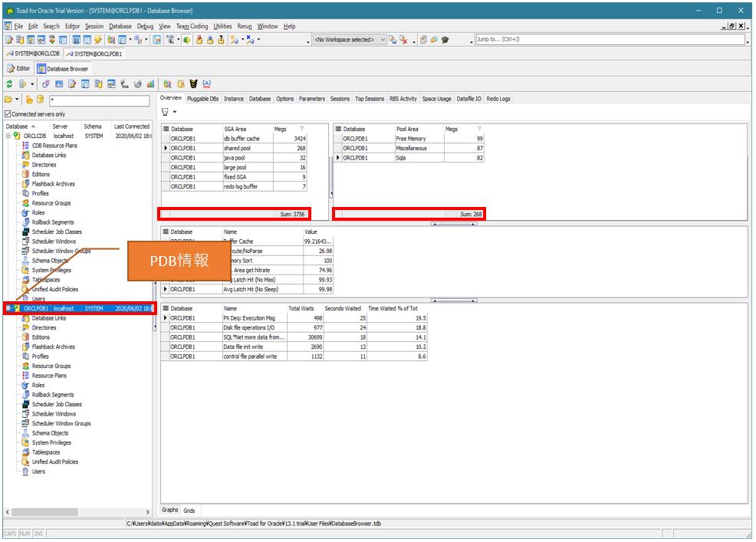This screenshot has width=756, height=542.
Task: Click the black stacked-chevrons icon in browser toolbar
Action: tap(193, 84)
